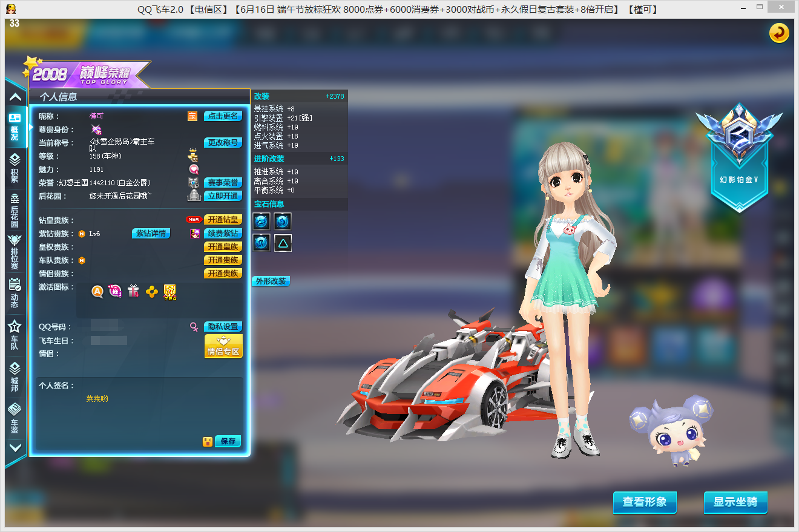Click the 点击更名 rename button
The width and height of the screenshot is (799, 532).
click(x=223, y=116)
